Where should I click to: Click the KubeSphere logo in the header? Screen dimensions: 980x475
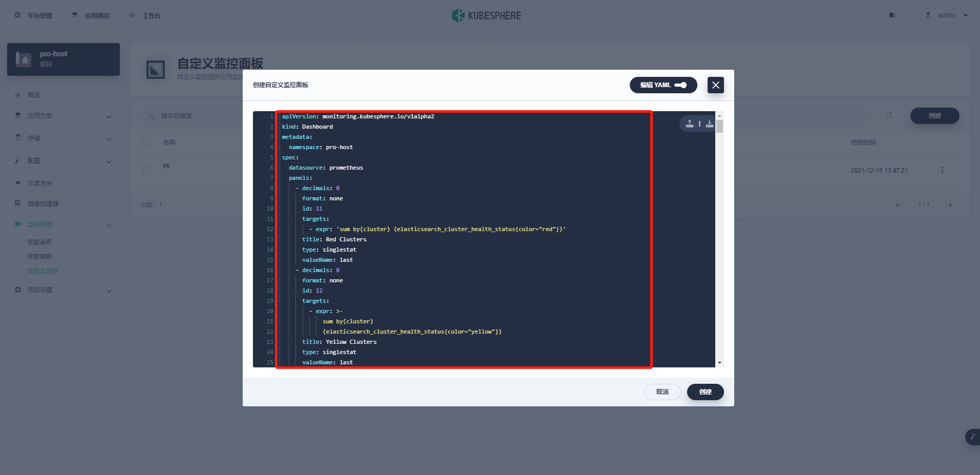485,15
